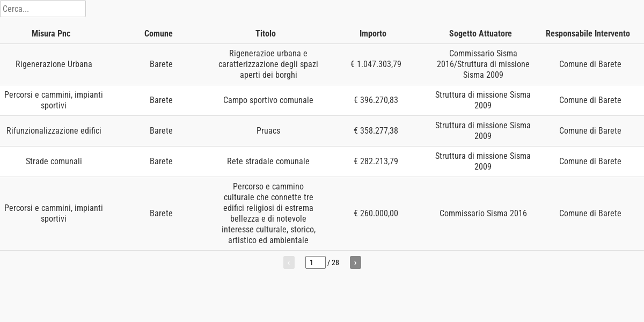Screen dimensions: 644x322
Task: Click the previous page arrow
Action: click(289, 262)
